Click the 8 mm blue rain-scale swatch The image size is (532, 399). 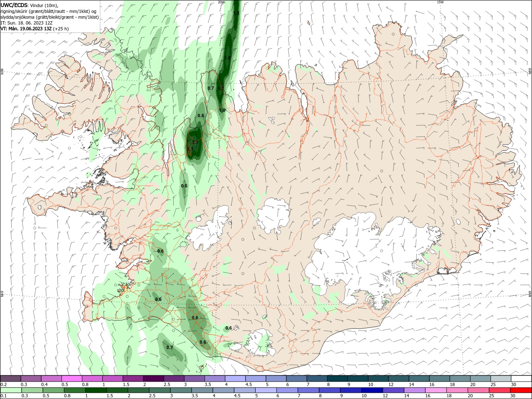(330, 390)
